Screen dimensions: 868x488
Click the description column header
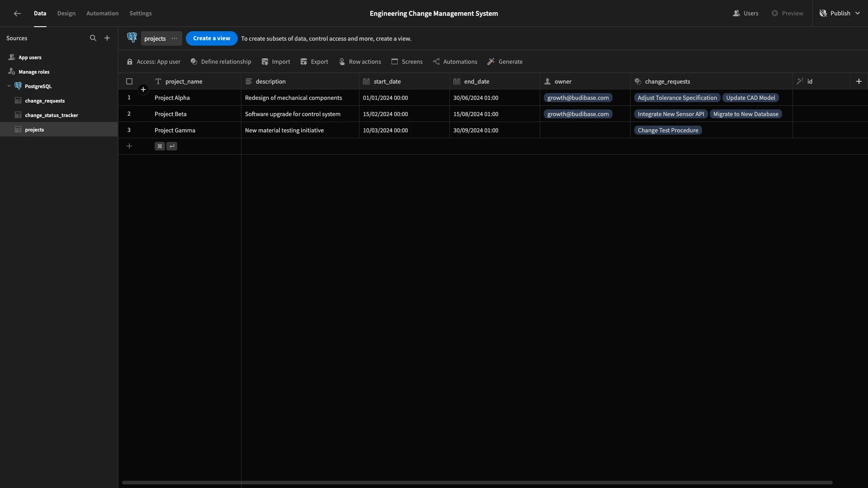[x=300, y=82]
